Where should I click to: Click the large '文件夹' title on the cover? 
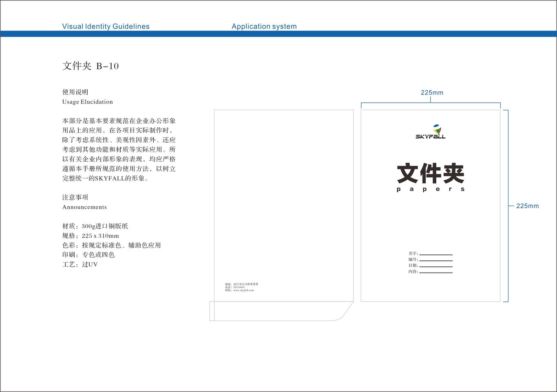[431, 174]
